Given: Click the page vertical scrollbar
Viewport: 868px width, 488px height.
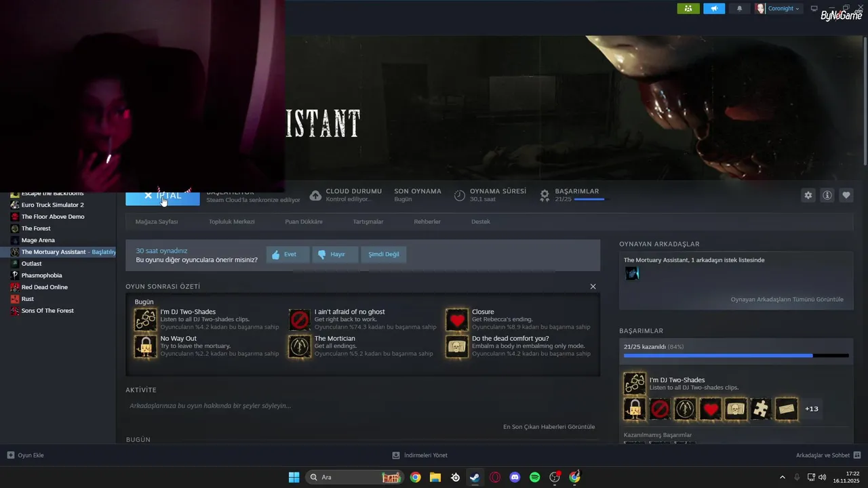Looking at the screenshot, I should [865, 102].
